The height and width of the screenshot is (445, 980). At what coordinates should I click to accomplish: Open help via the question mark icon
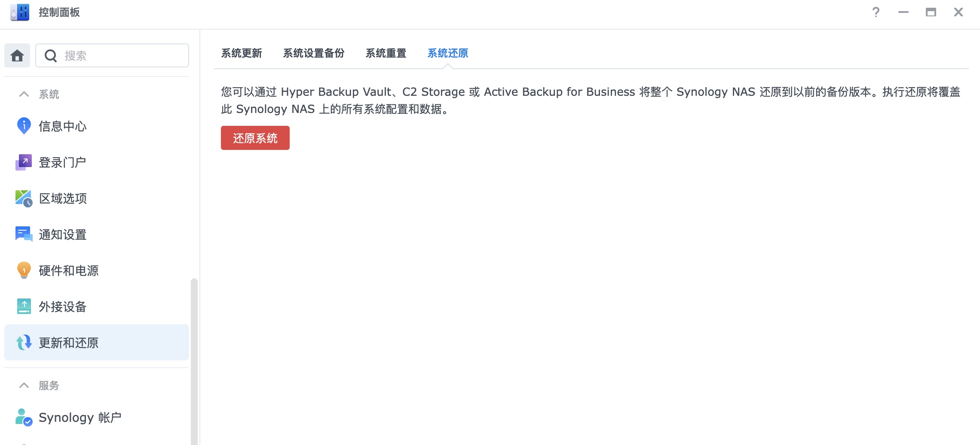pyautogui.click(x=876, y=12)
